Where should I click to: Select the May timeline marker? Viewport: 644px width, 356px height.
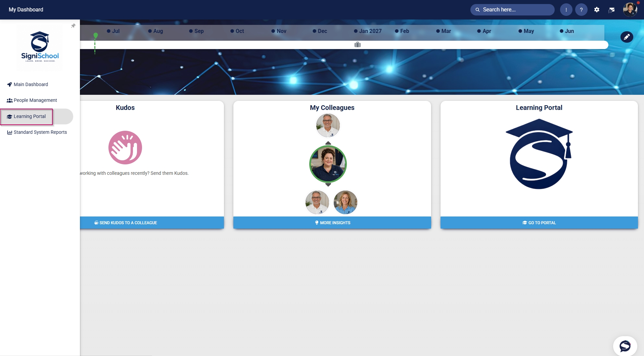tap(526, 31)
